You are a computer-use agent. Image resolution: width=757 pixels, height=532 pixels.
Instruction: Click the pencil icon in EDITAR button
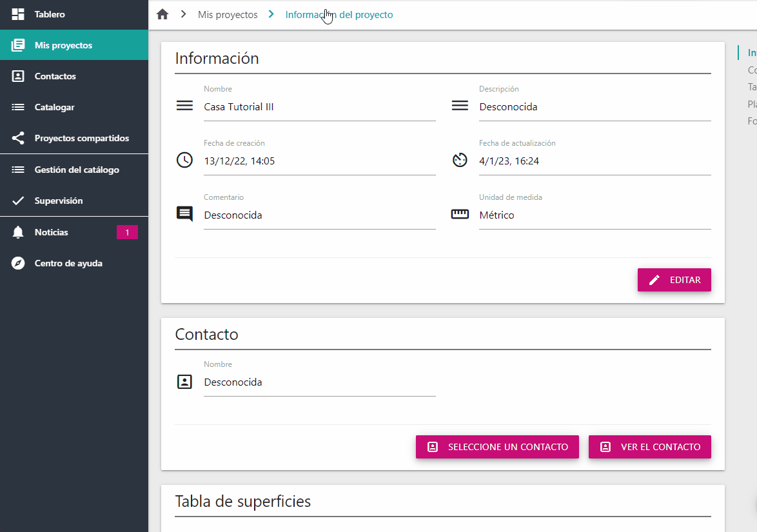(654, 280)
